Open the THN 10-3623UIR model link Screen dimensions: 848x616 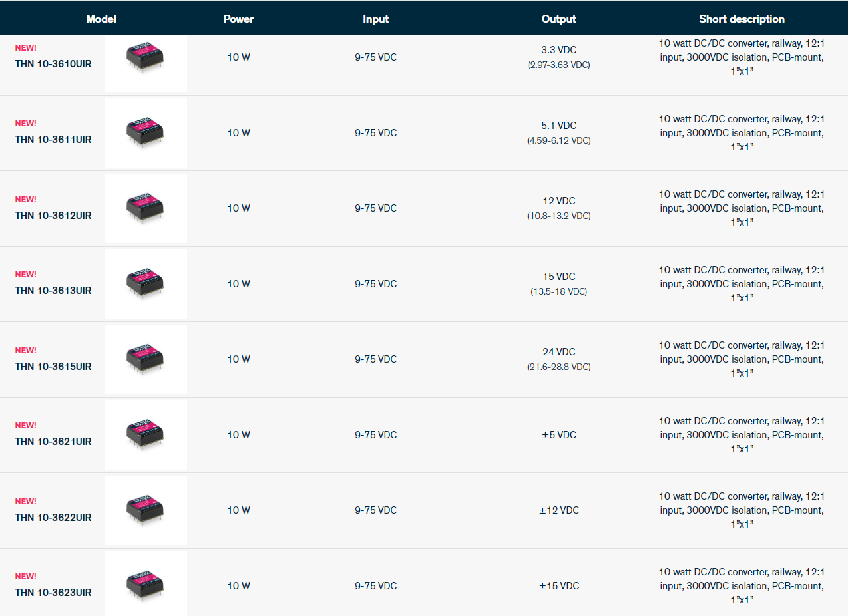tap(53, 593)
